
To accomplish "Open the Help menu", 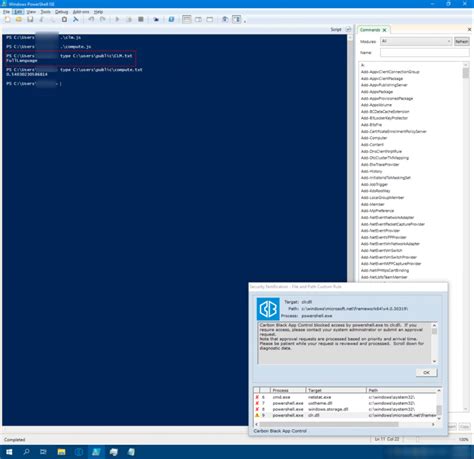I will (98, 12).
